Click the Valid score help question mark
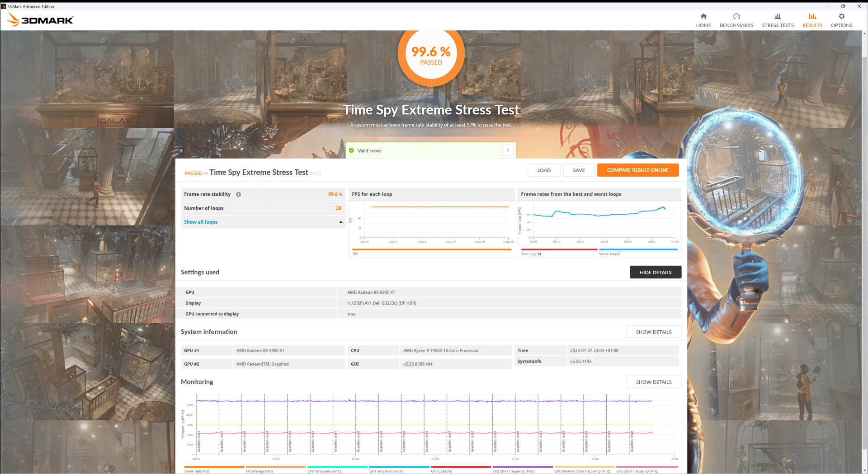The height and width of the screenshot is (474, 868). [508, 150]
